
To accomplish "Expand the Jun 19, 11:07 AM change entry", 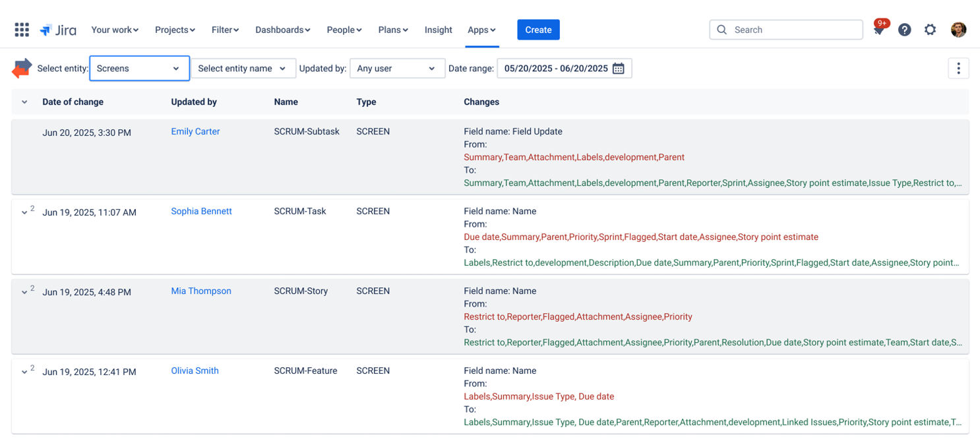I will tap(25, 212).
